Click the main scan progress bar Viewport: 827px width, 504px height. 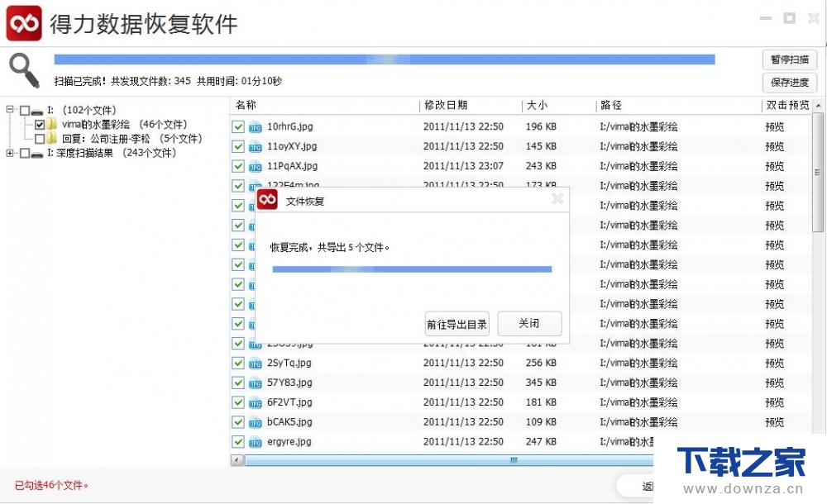pyautogui.click(x=385, y=59)
